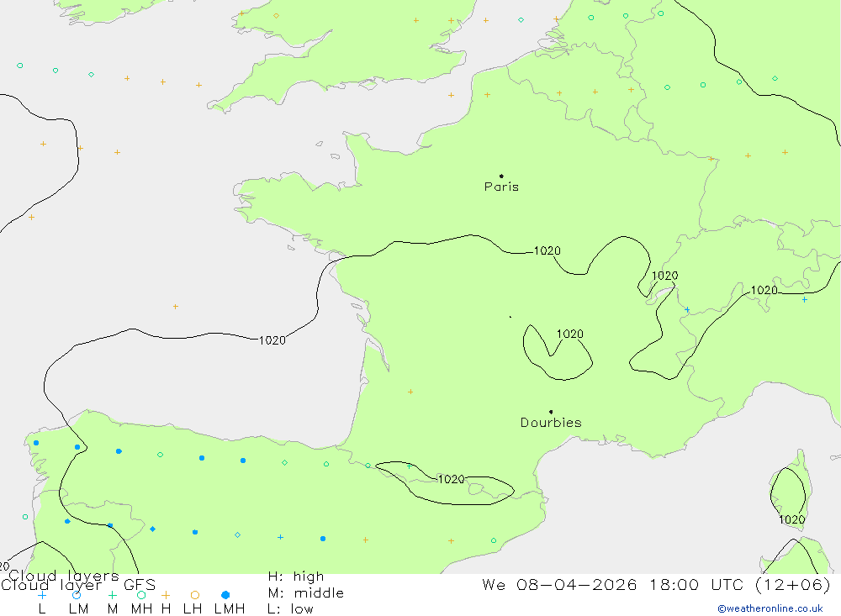Click the green plus M legend symbol
This screenshot has width=841, height=616.
tap(112, 595)
